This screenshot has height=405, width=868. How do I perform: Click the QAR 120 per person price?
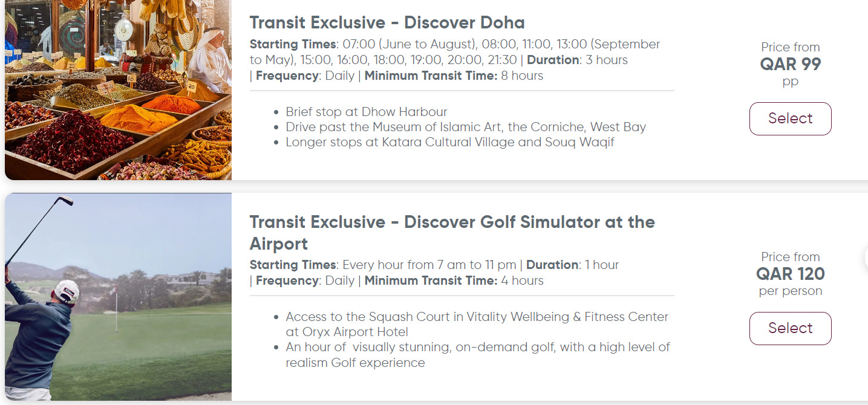pyautogui.click(x=790, y=274)
